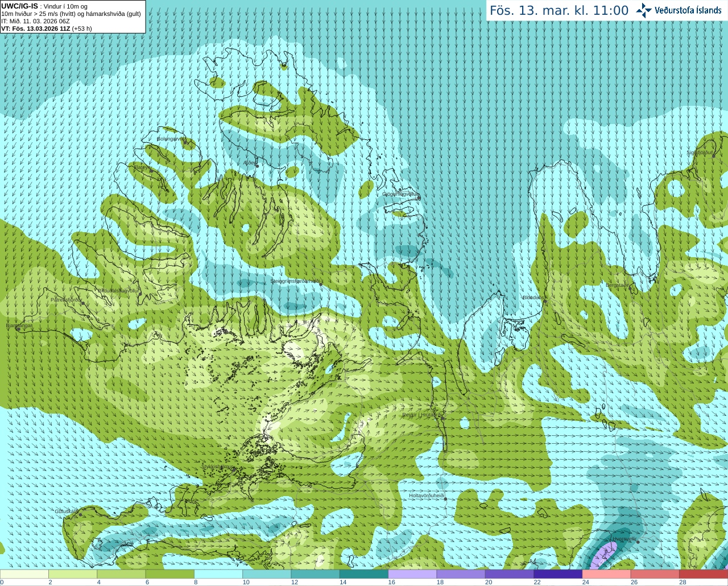This screenshot has height=586, width=728.
Task: Click the Holtavörðuheiði station label
Action: [427, 496]
